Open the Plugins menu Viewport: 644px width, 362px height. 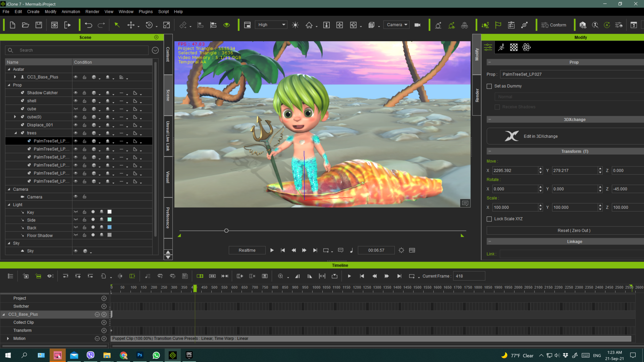tap(146, 12)
